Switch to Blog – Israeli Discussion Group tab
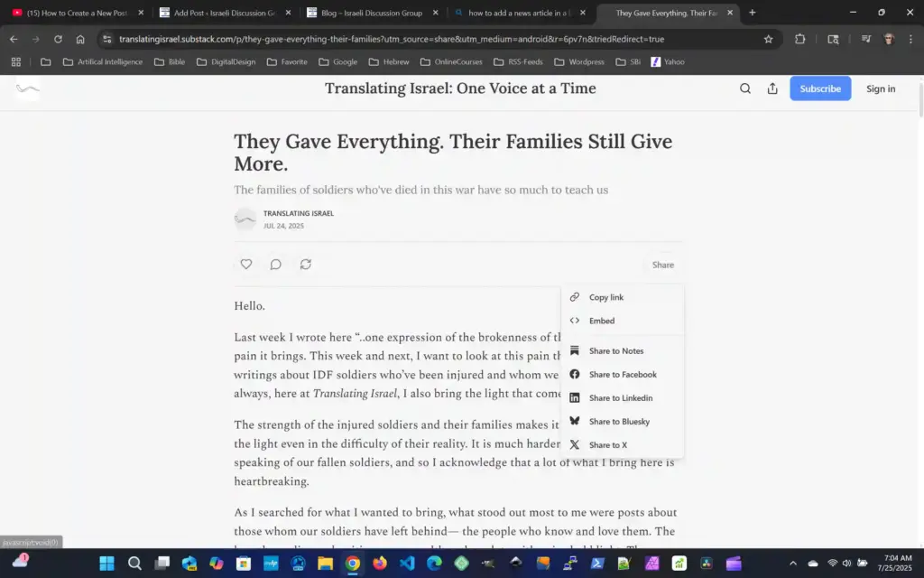Screen dimensions: 924x578 [371, 13]
